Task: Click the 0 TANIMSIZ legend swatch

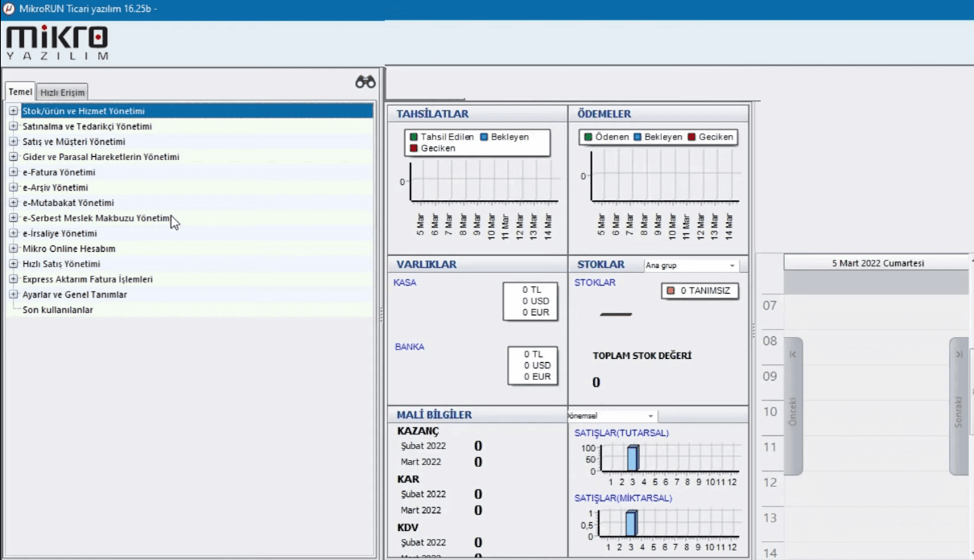Action: click(x=671, y=290)
